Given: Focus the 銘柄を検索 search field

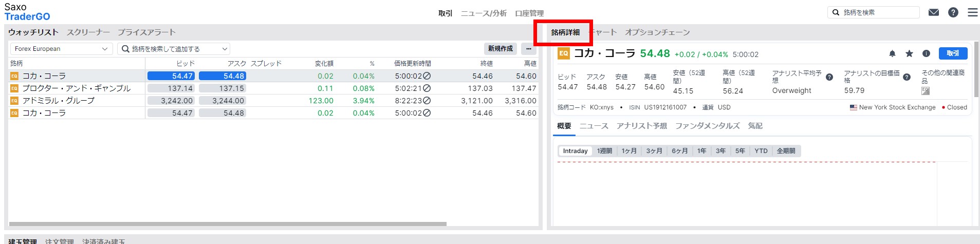Looking at the screenshot, I should [874, 12].
